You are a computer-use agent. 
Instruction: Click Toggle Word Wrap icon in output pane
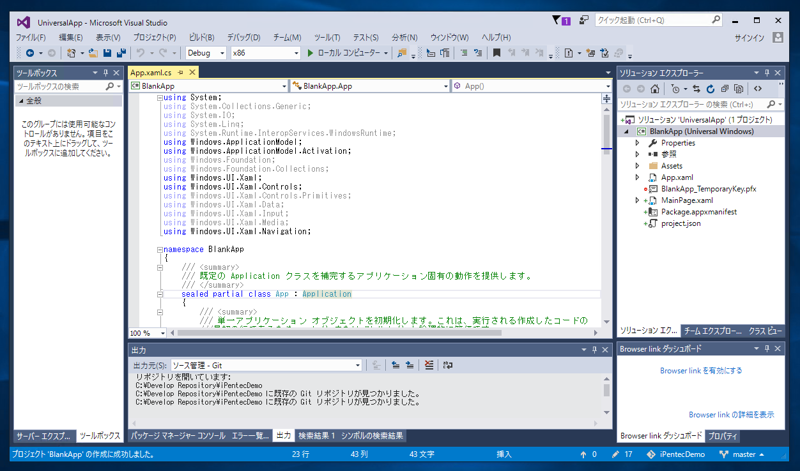448,365
